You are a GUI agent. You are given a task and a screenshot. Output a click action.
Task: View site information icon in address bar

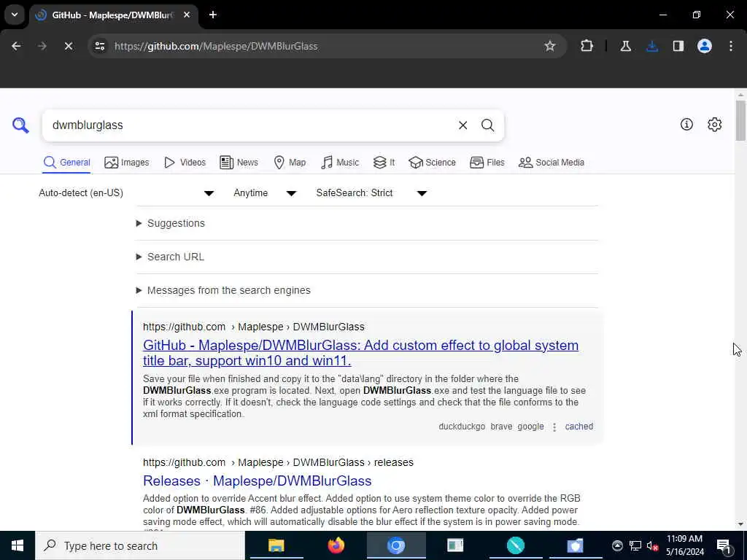[99, 46]
